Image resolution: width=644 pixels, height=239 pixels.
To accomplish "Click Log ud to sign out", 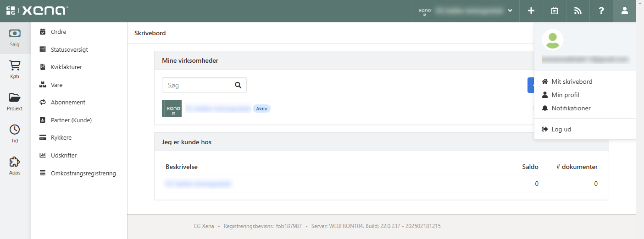I will click(561, 130).
